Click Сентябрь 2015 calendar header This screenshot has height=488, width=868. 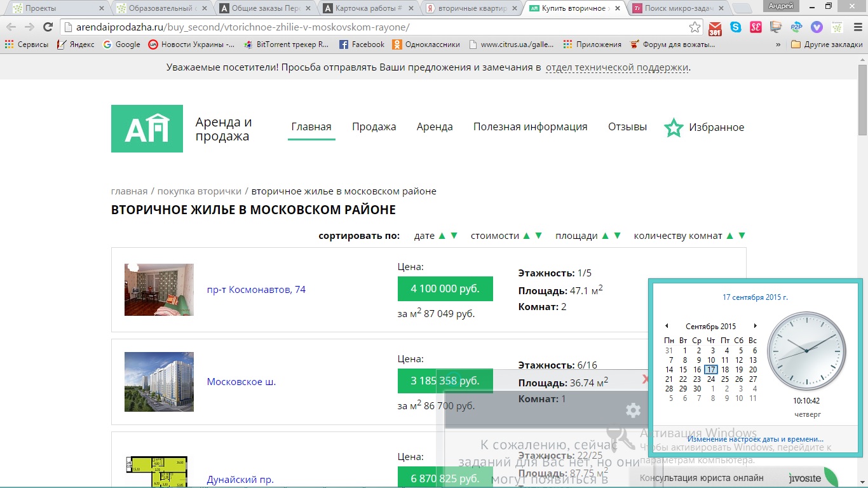(x=710, y=327)
